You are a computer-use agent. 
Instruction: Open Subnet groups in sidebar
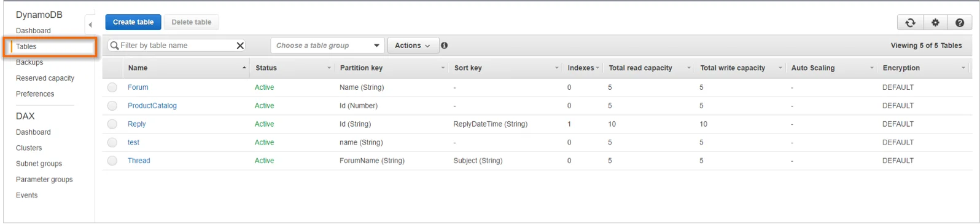[x=39, y=164]
